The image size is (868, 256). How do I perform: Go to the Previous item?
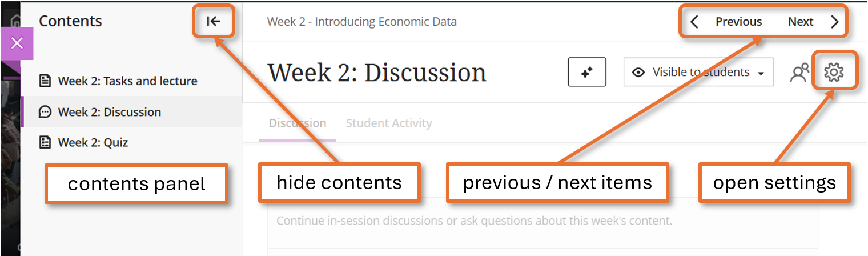coord(738,22)
